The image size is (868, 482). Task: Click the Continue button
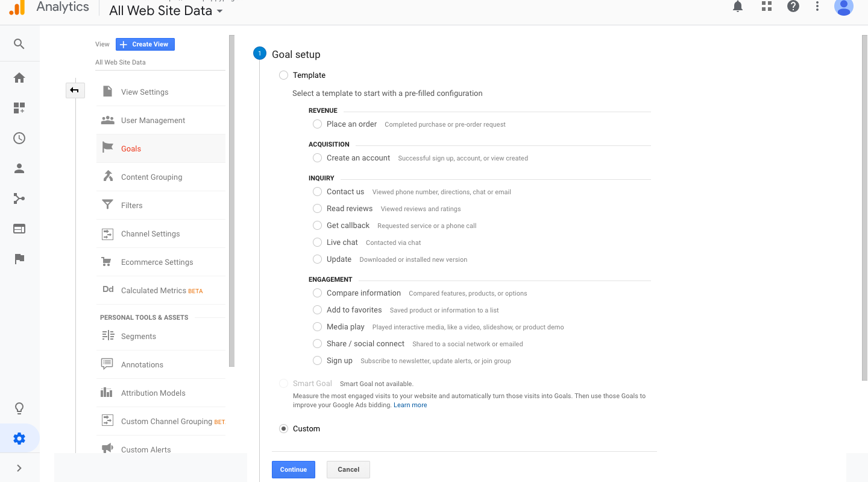coord(294,469)
